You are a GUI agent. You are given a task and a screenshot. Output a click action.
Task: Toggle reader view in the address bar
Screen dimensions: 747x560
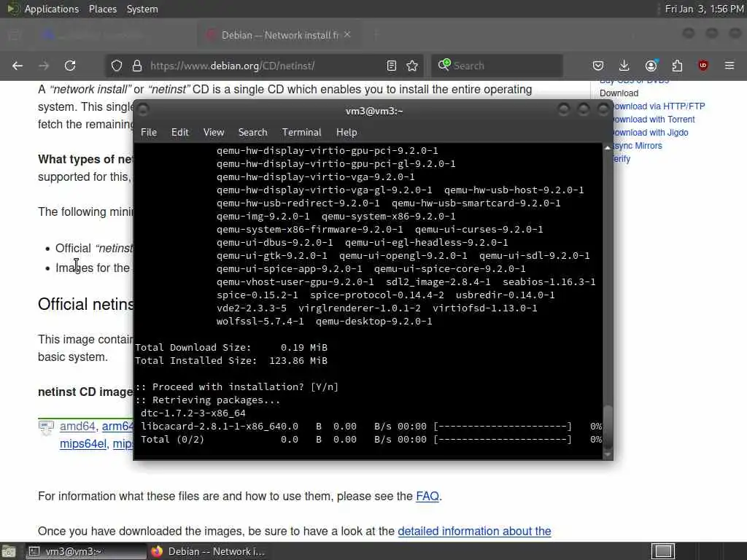click(x=392, y=66)
